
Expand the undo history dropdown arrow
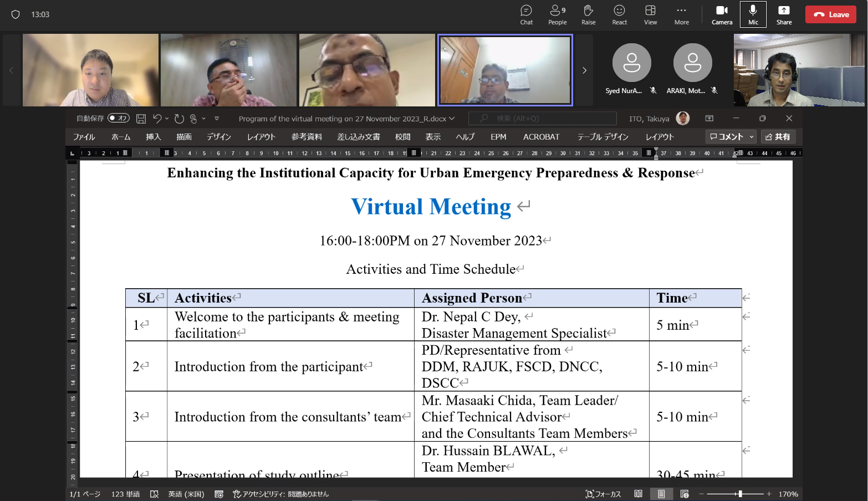(167, 119)
